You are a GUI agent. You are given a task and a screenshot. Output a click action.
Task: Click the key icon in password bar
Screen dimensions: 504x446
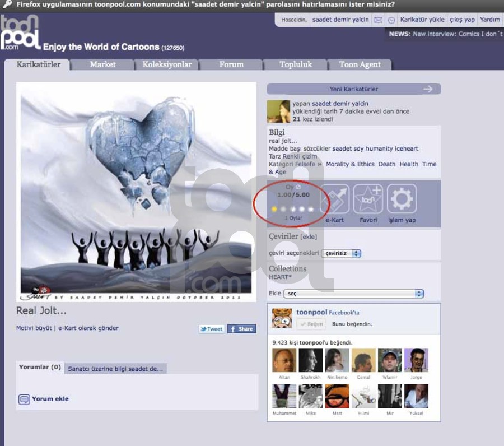(7, 4)
